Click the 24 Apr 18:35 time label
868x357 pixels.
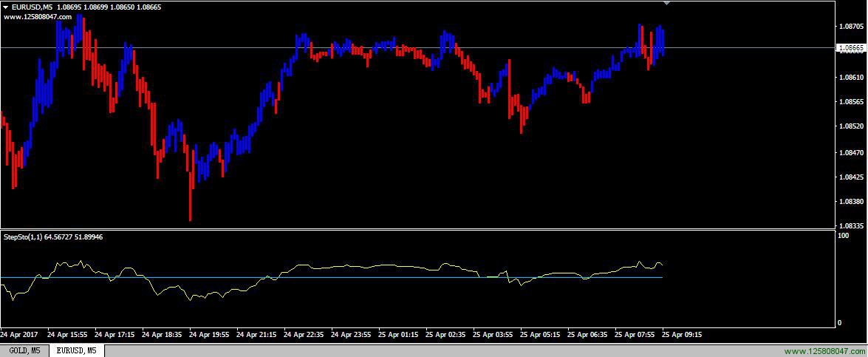(x=162, y=335)
